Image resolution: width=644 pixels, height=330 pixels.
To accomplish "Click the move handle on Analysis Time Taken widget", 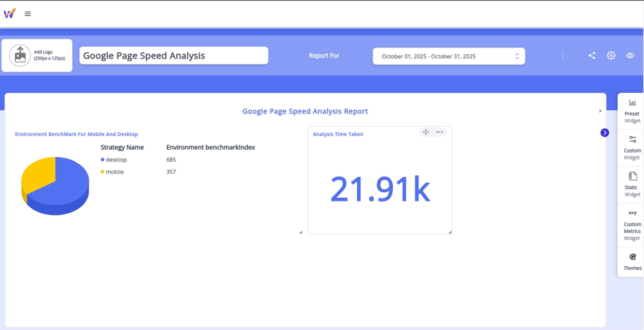I will coord(426,132).
